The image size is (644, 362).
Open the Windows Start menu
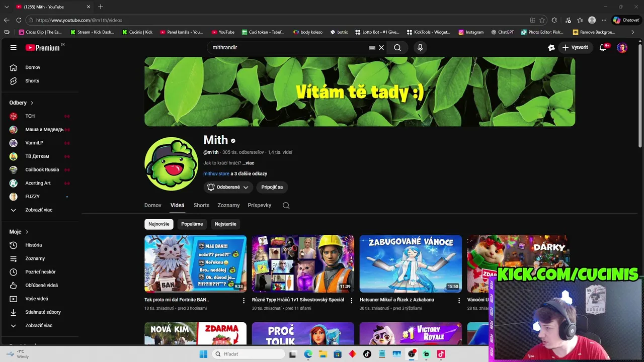click(203, 354)
